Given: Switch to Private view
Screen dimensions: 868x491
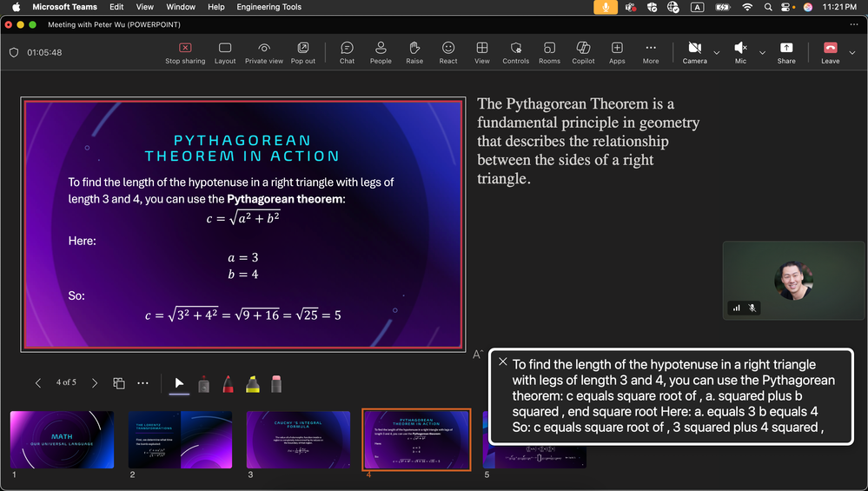Looking at the screenshot, I should (264, 53).
